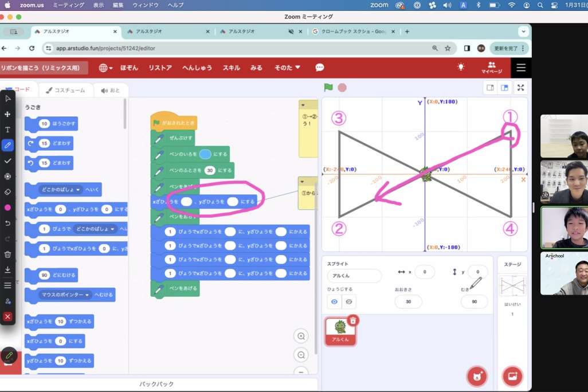Switch to the small stage layout
This screenshot has width=588, height=392.
click(x=490, y=88)
